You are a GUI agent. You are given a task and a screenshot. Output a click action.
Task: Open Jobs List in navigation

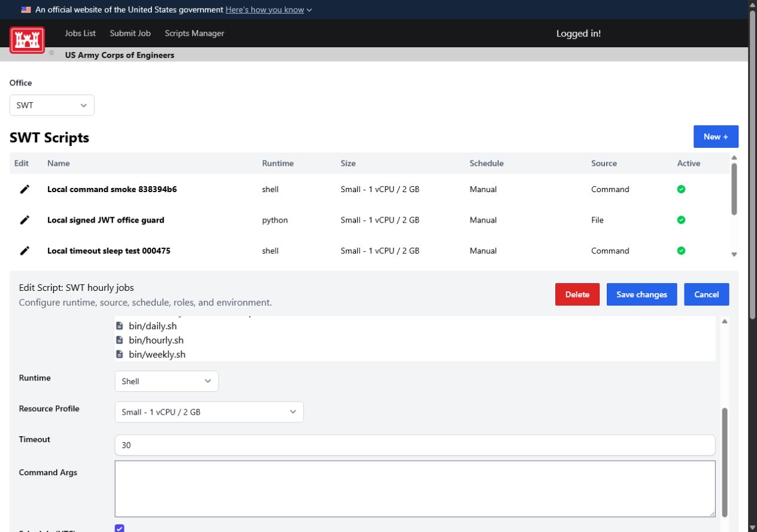pyautogui.click(x=80, y=34)
